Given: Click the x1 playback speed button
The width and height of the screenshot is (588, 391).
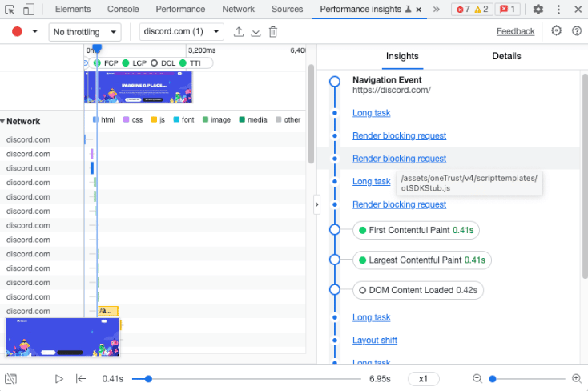Looking at the screenshot, I should [423, 378].
